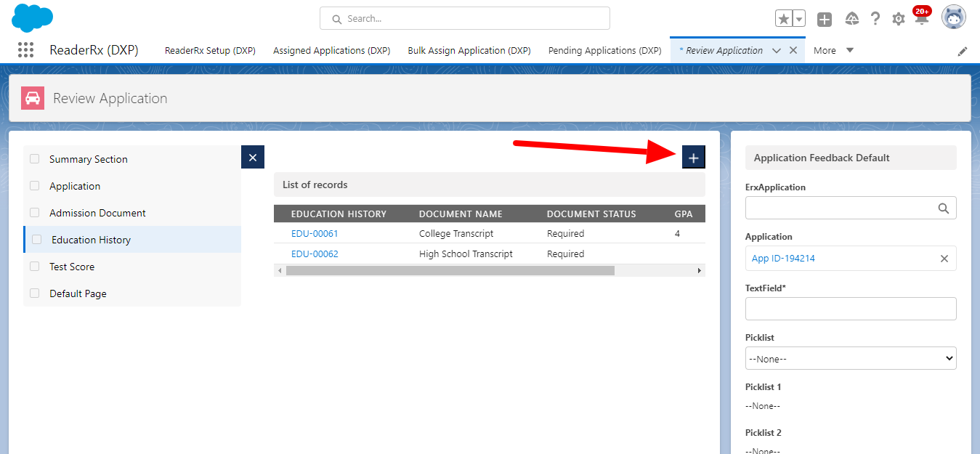Open the notifications bell
This screenshot has width=980, height=454.
[921, 19]
